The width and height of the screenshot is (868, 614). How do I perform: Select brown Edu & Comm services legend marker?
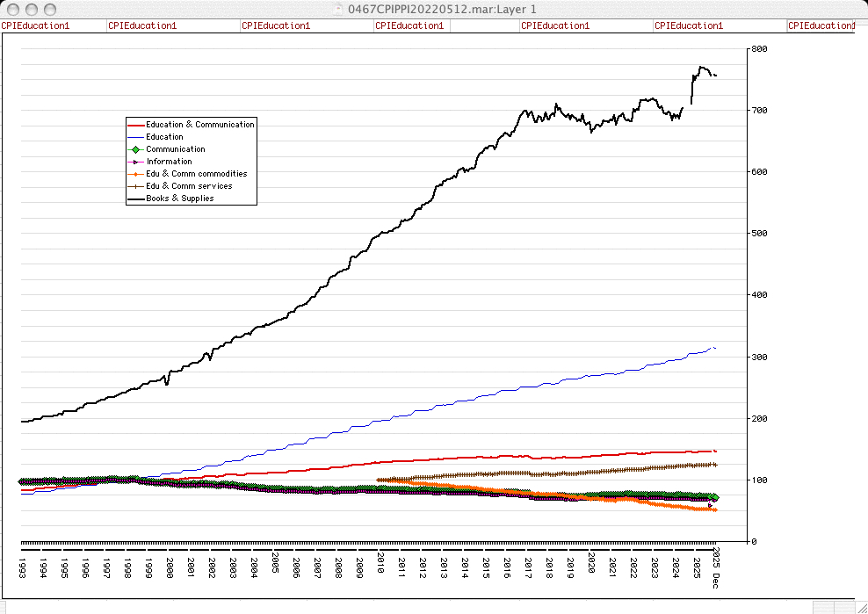pyautogui.click(x=136, y=186)
